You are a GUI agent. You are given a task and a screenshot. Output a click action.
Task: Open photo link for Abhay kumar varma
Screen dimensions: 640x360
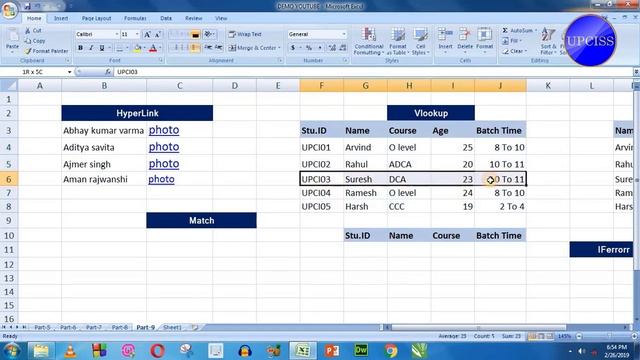[164, 130]
